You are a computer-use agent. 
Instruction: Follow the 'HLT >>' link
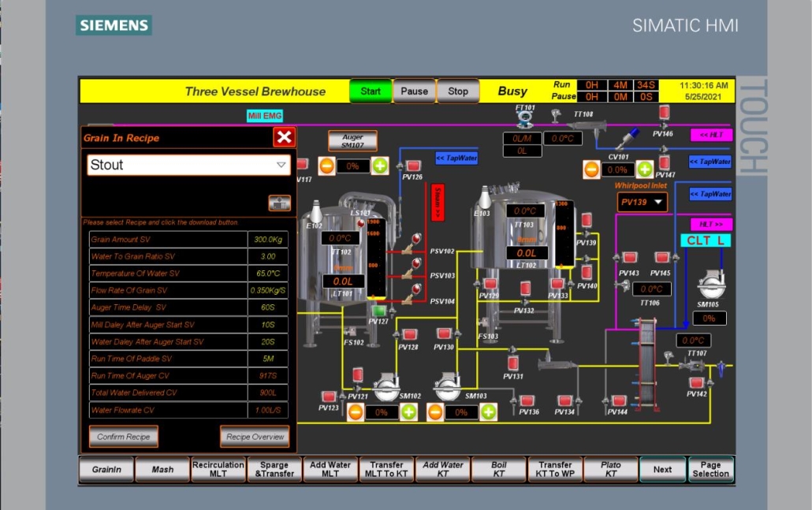712,224
